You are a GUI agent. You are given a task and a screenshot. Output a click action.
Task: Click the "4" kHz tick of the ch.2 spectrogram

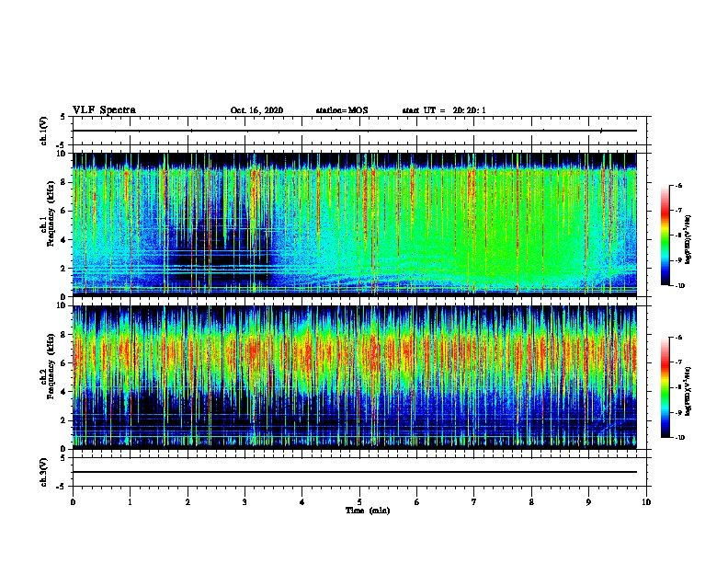coord(63,392)
